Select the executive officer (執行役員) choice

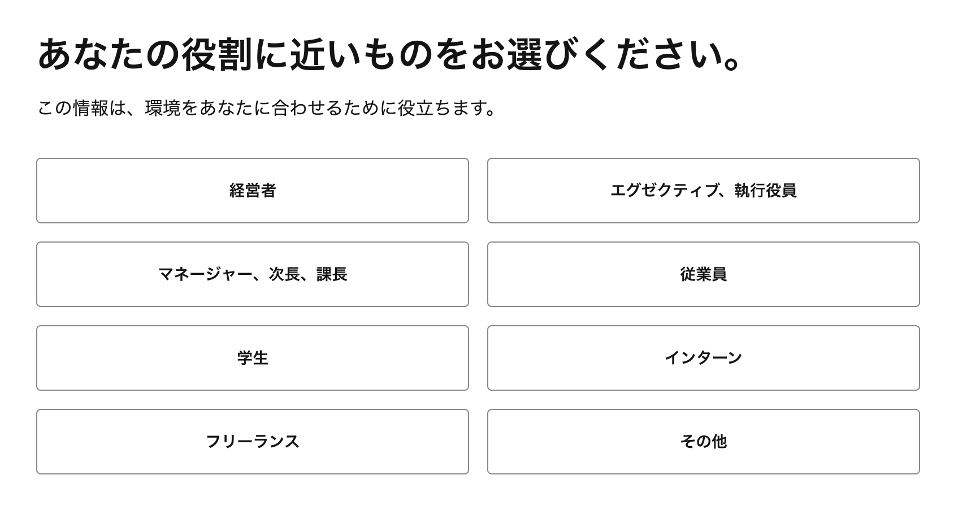(703, 191)
